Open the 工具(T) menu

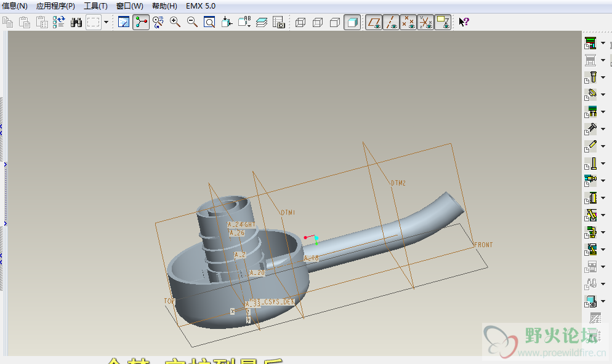tap(95, 6)
